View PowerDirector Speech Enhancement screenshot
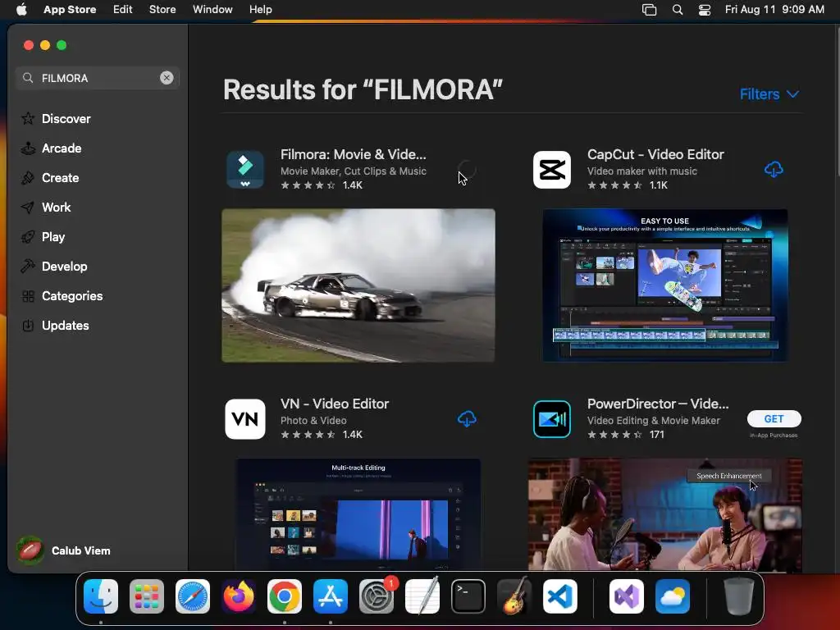This screenshot has height=630, width=840. [664, 514]
